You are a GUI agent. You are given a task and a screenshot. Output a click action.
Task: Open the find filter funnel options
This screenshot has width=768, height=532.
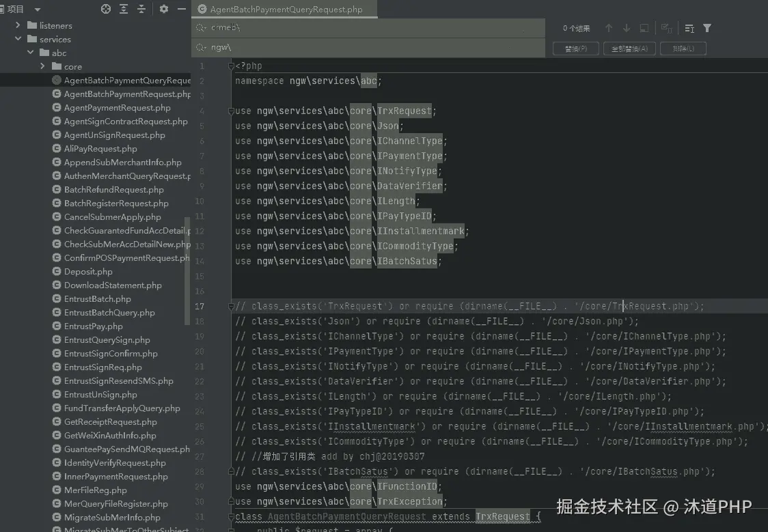tap(707, 29)
